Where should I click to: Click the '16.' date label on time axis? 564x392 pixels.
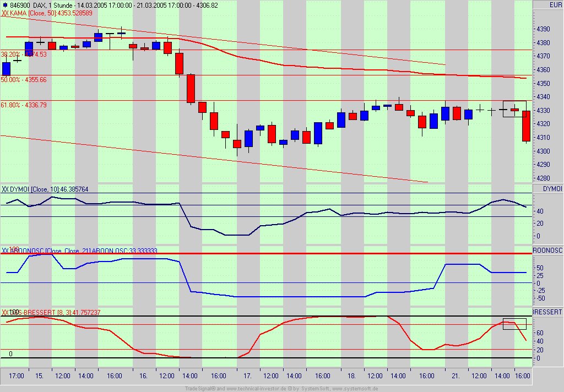[x=143, y=376]
